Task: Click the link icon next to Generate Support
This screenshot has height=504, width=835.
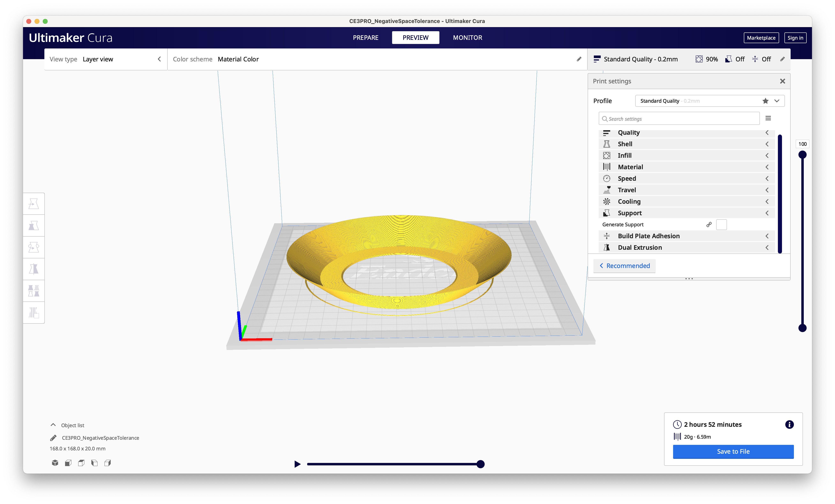Action: pyautogui.click(x=709, y=224)
